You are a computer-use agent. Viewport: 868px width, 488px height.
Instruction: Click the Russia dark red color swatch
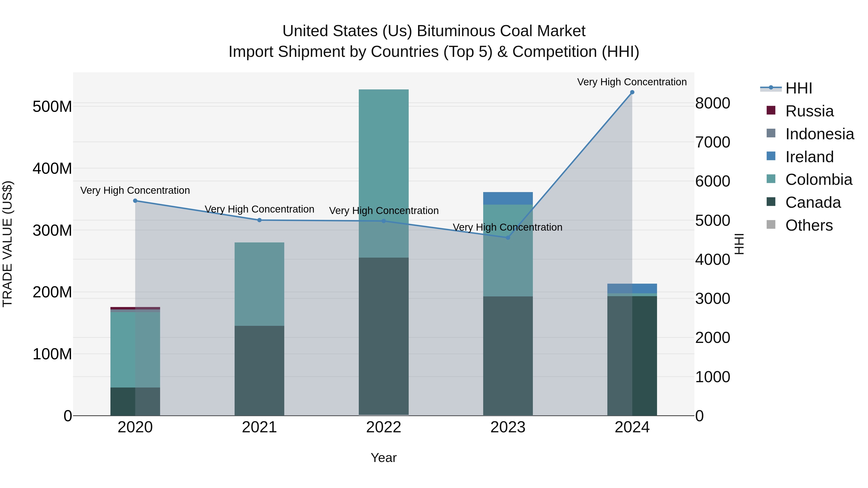771,110
